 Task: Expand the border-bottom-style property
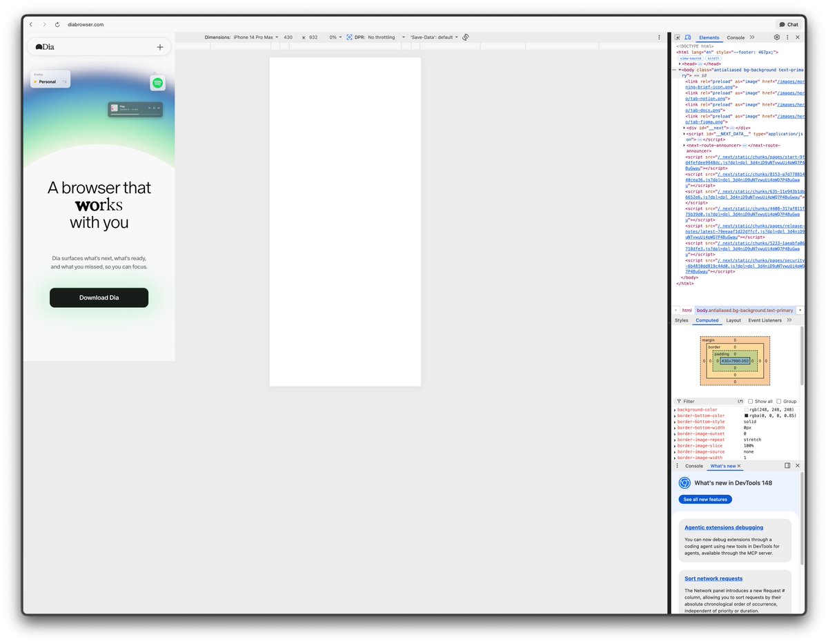pyautogui.click(x=676, y=422)
